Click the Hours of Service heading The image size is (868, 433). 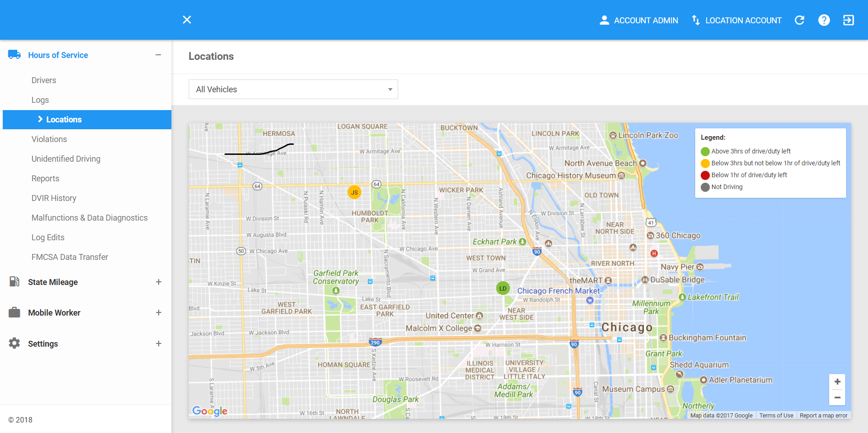point(58,55)
